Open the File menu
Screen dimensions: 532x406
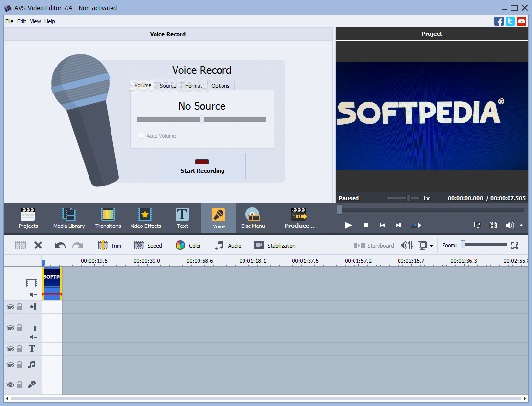pos(9,21)
